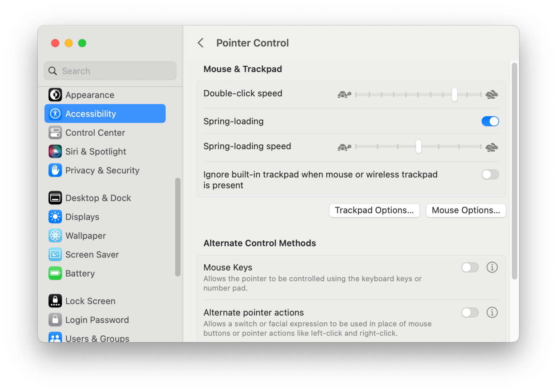Click the Double-click speed slider handle
This screenshot has height=392, width=557.
point(454,95)
